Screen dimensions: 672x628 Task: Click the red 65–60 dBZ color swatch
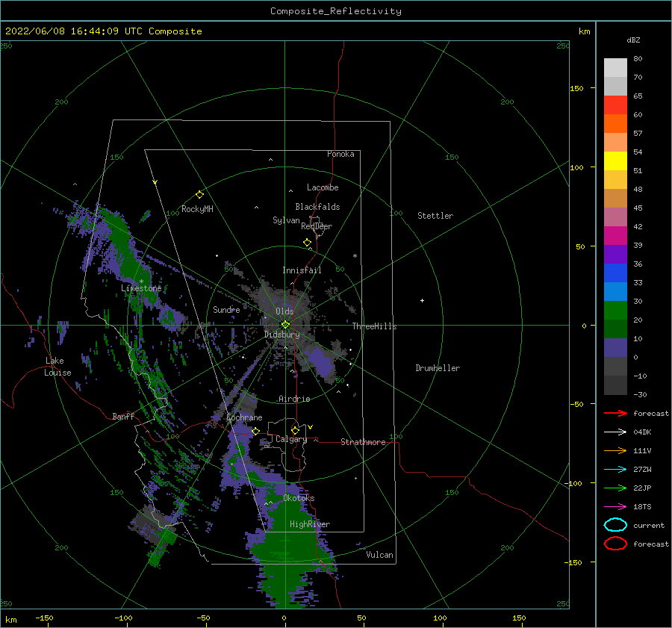615,105
